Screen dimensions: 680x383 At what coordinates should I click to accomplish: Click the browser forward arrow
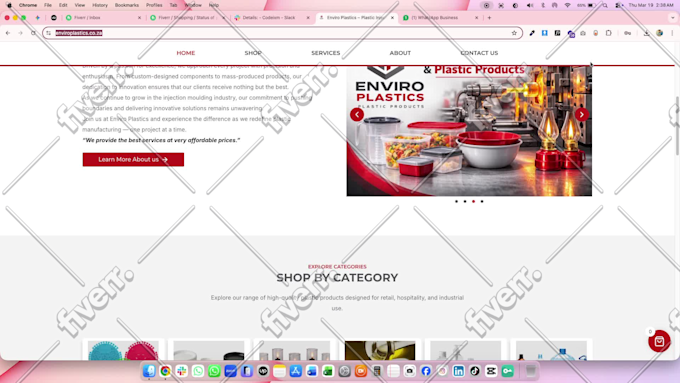(x=20, y=33)
